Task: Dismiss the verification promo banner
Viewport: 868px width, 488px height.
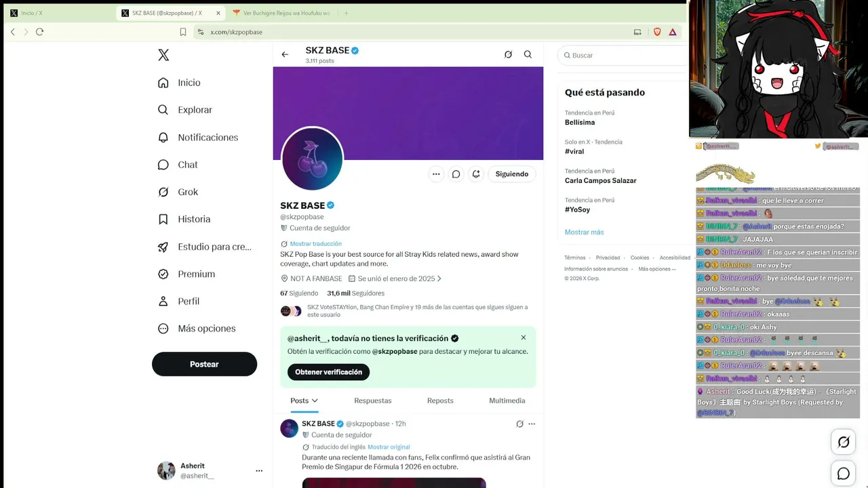Action: pos(524,338)
